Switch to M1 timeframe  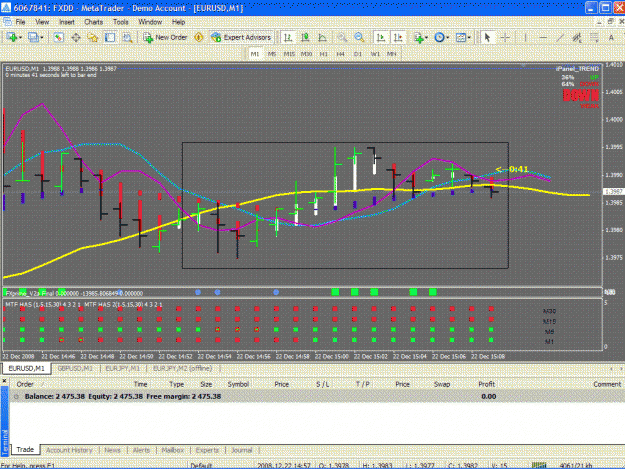pyautogui.click(x=255, y=54)
